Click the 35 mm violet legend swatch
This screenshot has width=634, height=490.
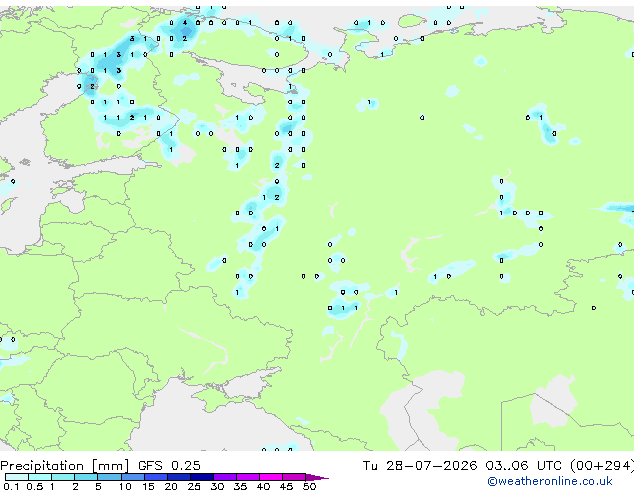(248, 477)
